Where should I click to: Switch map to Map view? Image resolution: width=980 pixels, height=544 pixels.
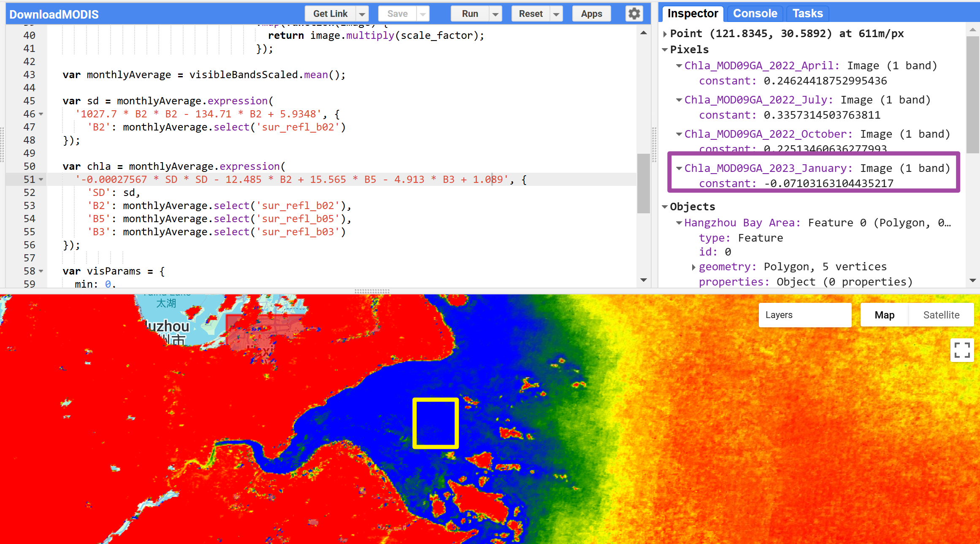884,315
